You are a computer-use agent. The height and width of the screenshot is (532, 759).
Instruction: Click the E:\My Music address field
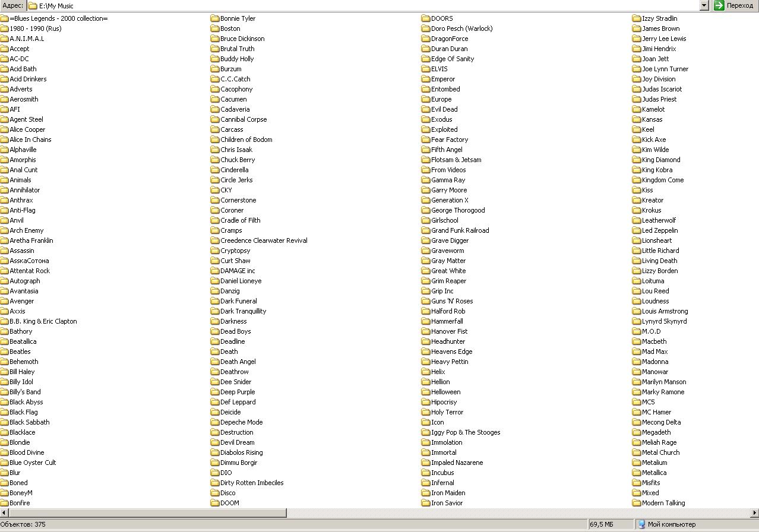[x=356, y=6]
